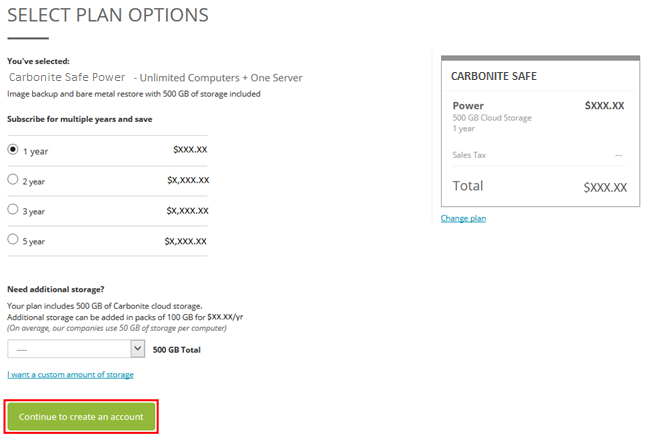Select the 5 year subscription radio button

13,240
